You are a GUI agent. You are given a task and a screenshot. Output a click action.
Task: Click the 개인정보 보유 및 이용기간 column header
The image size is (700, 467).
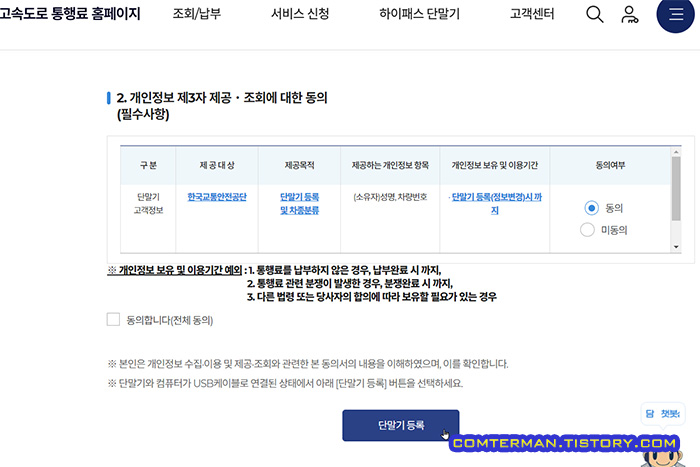495,165
